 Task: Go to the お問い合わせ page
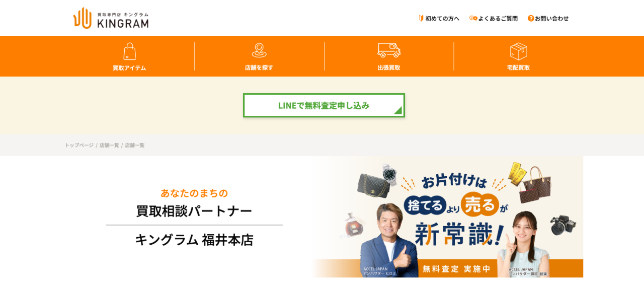pos(551,19)
